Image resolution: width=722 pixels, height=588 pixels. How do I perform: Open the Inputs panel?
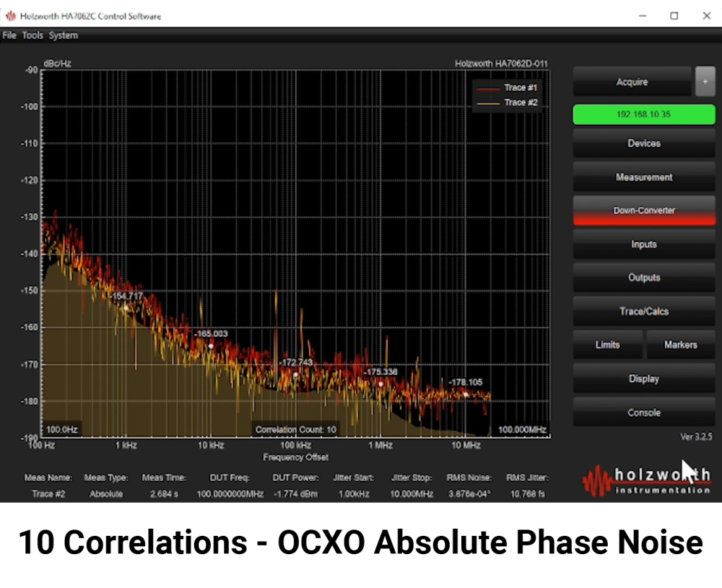coord(644,244)
